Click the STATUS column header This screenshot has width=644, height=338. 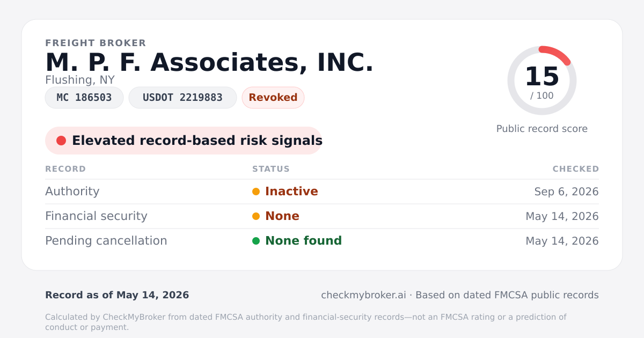[x=271, y=169]
